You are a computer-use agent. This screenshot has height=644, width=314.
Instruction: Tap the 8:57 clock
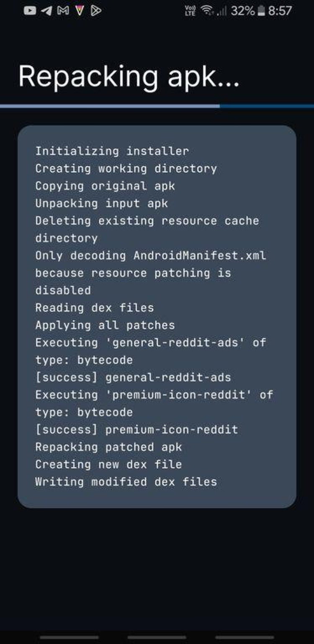(280, 11)
